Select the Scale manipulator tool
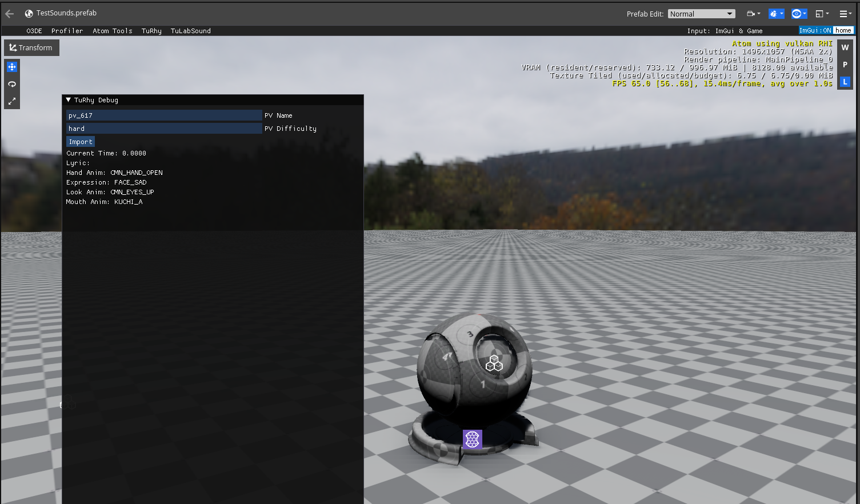Screen dimensions: 860x504 (12, 101)
